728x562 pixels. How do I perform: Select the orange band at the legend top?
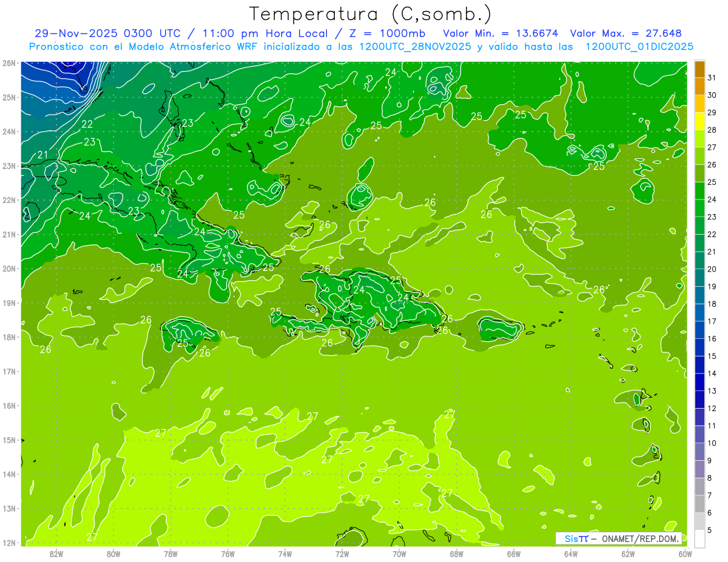click(x=699, y=69)
